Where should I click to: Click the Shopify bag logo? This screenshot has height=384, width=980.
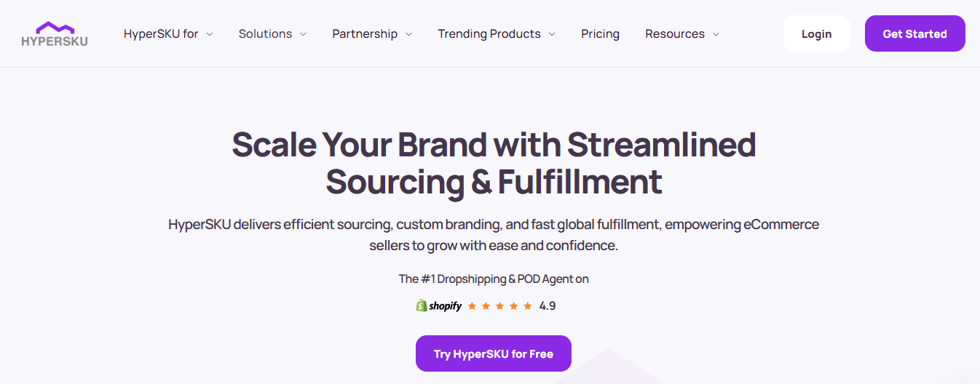coord(422,305)
